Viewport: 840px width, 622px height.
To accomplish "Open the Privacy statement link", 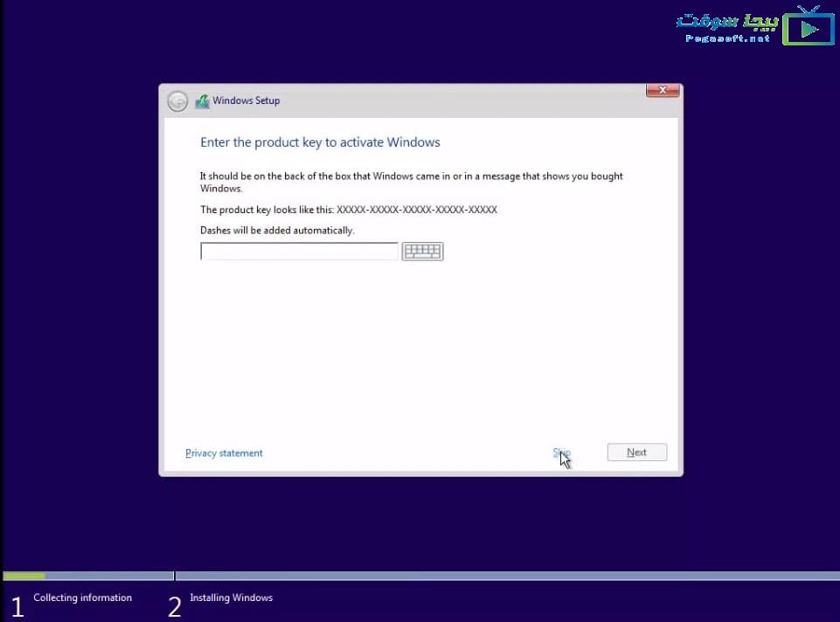I will pyautogui.click(x=224, y=453).
